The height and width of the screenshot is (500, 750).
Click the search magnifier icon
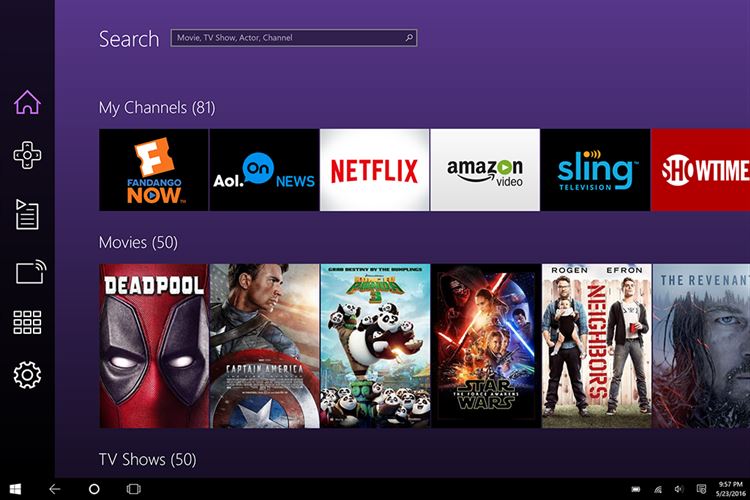[x=409, y=38]
